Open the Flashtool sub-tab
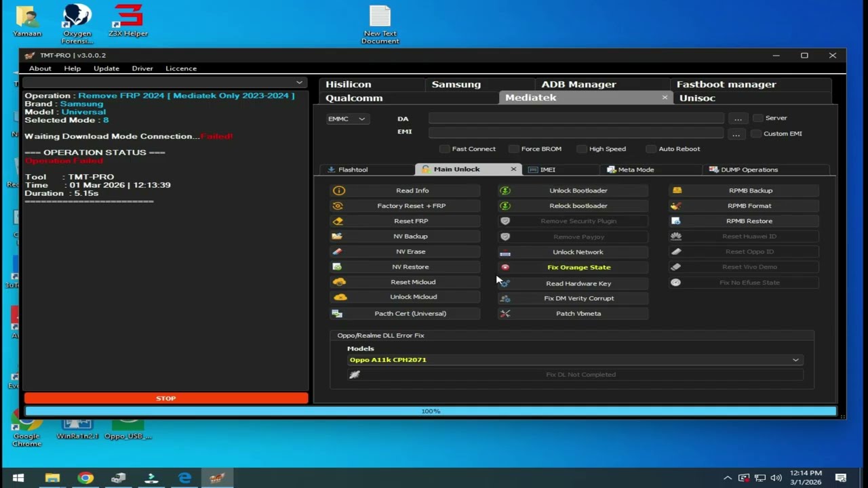The width and height of the screenshot is (868, 488). 366,169
